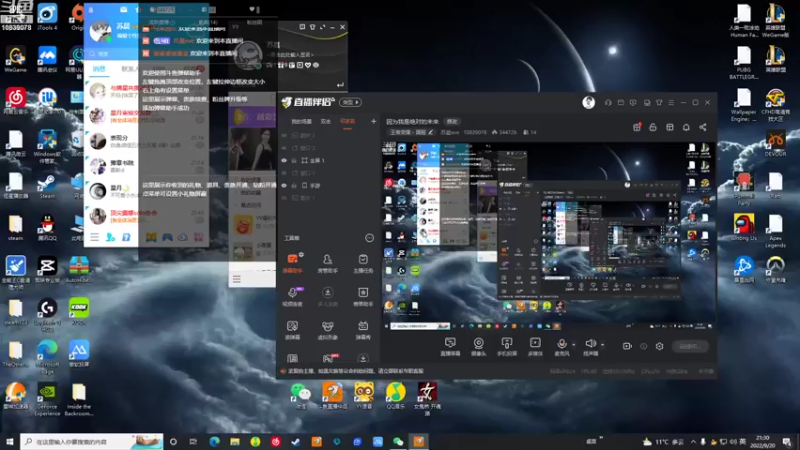Open streaming settings gear in bottom bar

659,346
